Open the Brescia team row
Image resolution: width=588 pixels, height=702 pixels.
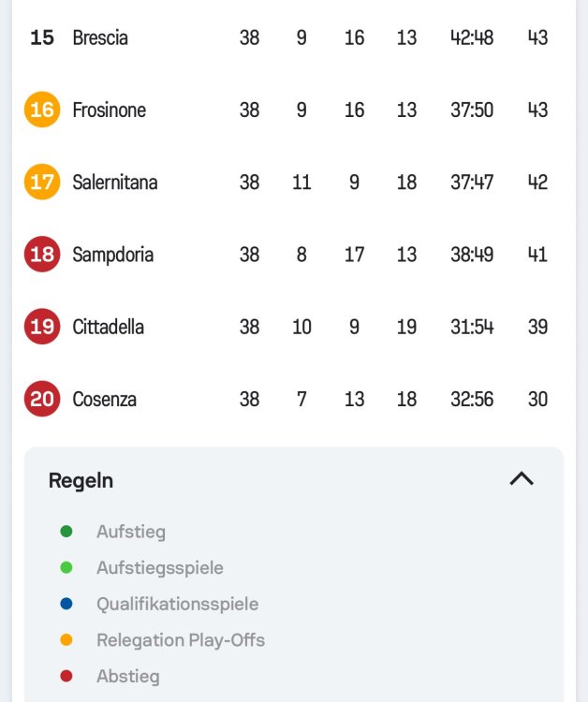point(100,37)
